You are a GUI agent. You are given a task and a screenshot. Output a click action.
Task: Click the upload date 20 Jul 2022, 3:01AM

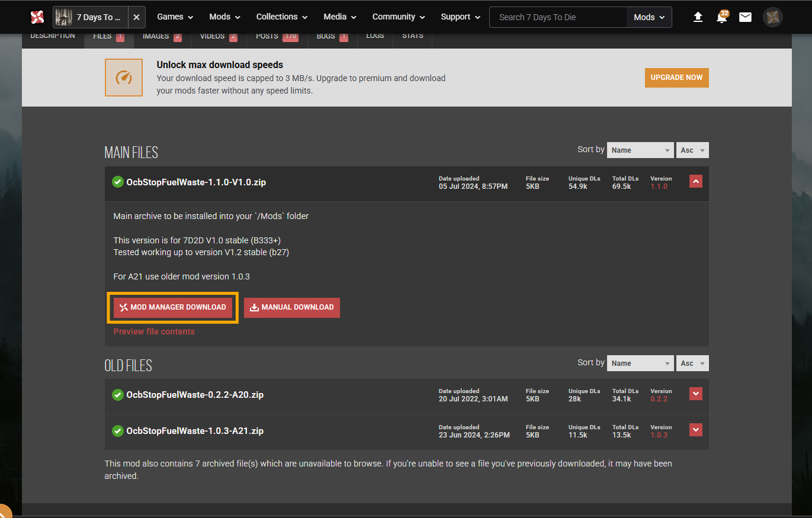tap(473, 399)
